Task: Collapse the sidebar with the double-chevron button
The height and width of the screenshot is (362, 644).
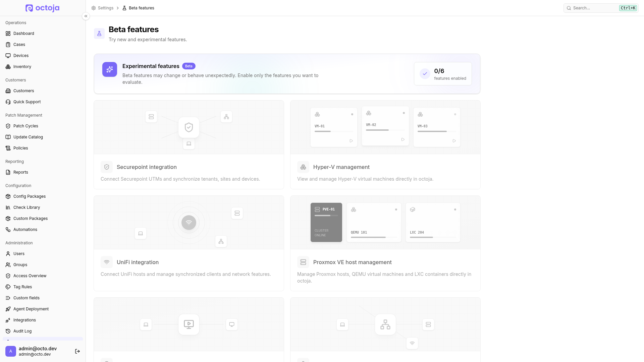Action: pos(86,16)
